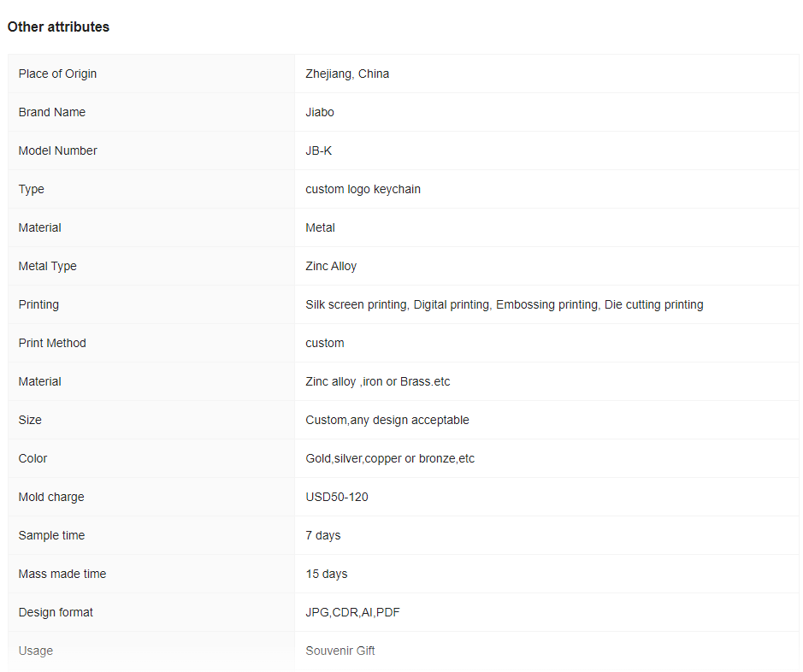Select the Custom, any design acceptable text

pyautogui.click(x=387, y=420)
